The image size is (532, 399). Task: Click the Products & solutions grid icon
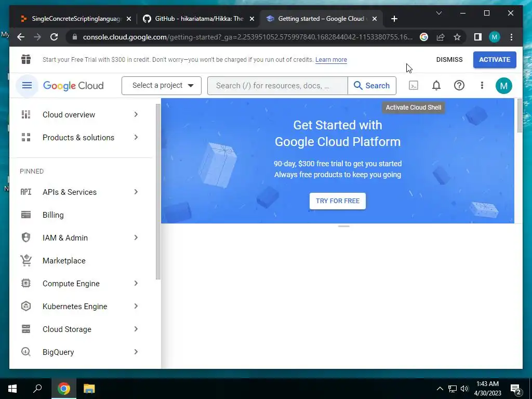[x=26, y=137]
